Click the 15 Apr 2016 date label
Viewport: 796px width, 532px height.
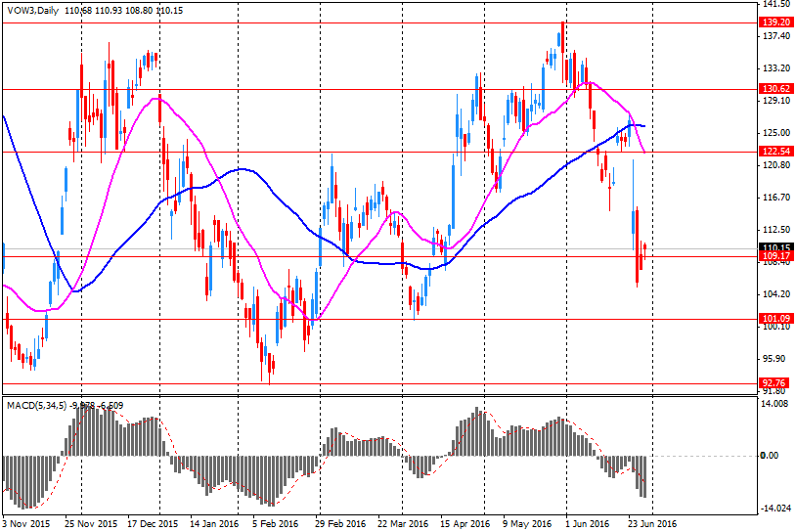tap(464, 523)
